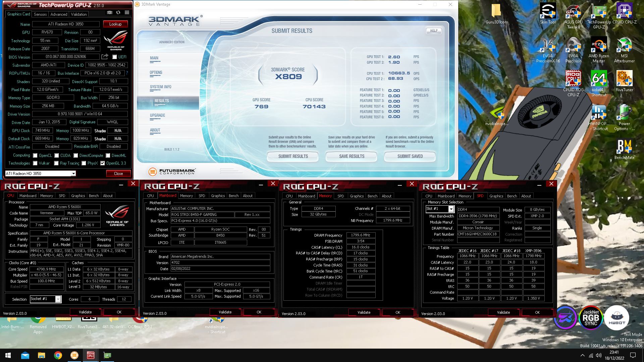Switch to the Sensors tab in GPU-Z
This screenshot has width=644, height=362.
click(x=40, y=14)
